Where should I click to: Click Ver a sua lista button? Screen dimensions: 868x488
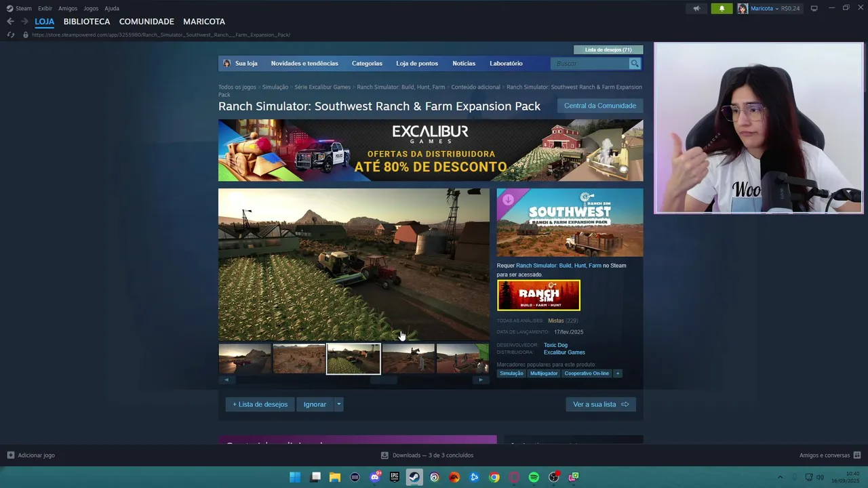pos(601,404)
